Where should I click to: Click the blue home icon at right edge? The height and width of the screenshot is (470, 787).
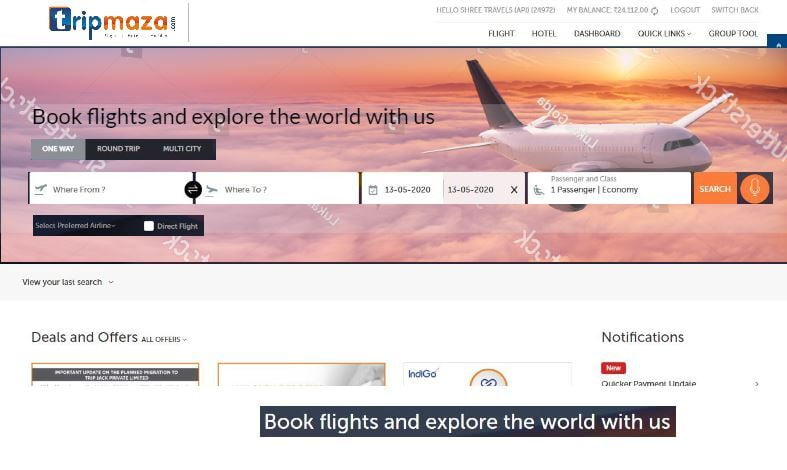click(778, 45)
